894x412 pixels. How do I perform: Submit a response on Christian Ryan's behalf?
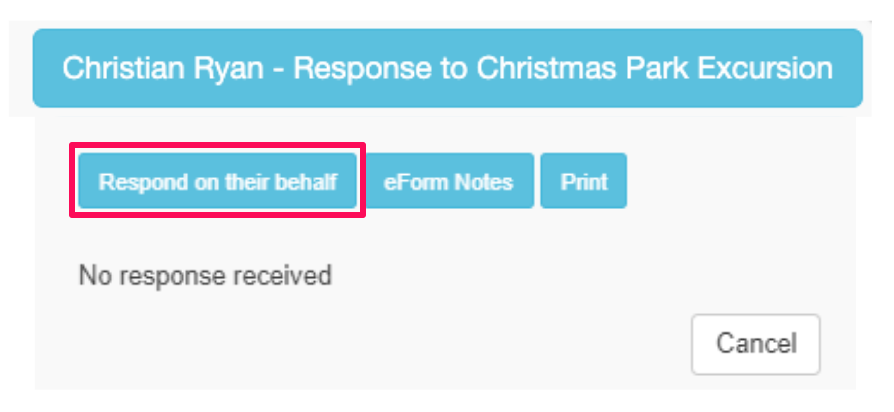(x=217, y=181)
